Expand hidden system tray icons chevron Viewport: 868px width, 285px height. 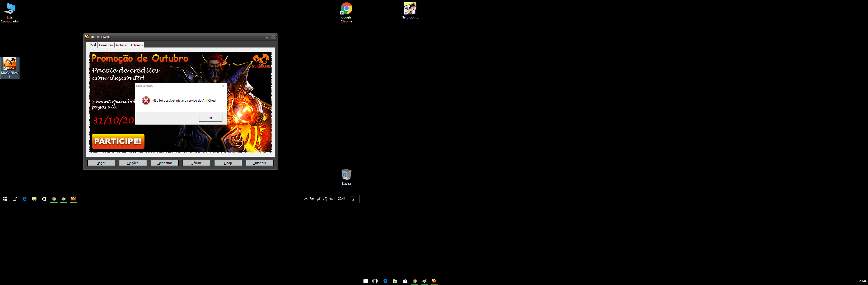point(306,199)
